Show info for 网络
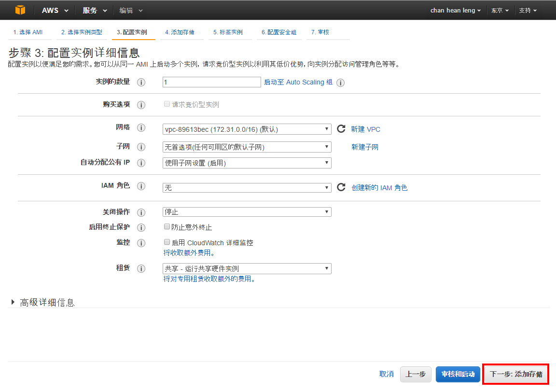This screenshot has height=392, width=556. coord(141,128)
